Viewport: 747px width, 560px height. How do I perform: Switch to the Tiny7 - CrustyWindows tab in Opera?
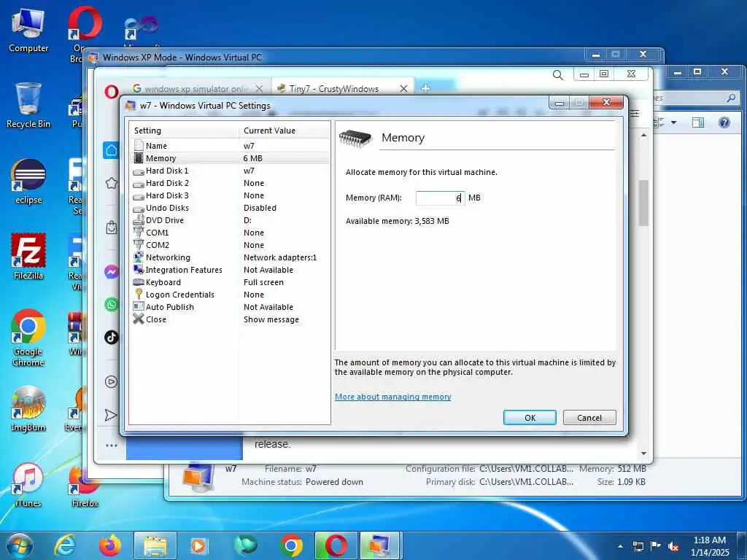pyautogui.click(x=334, y=88)
